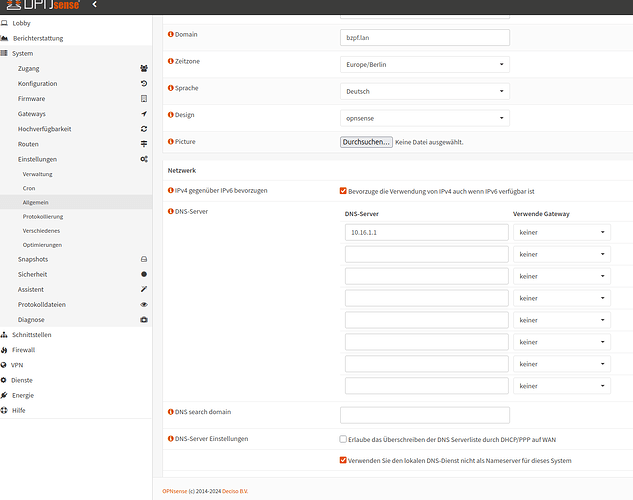Open gateway dropdown in fourth DNS row
633x500 pixels.
coord(562,298)
